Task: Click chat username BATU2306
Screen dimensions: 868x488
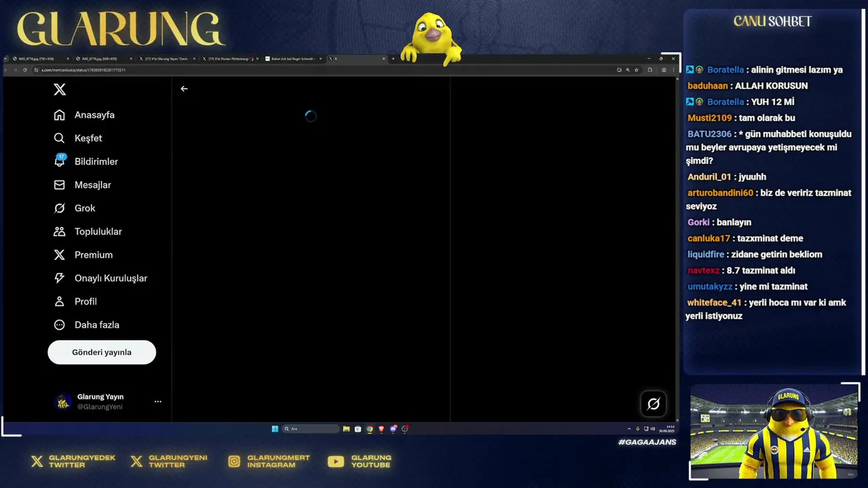Action: tap(709, 134)
